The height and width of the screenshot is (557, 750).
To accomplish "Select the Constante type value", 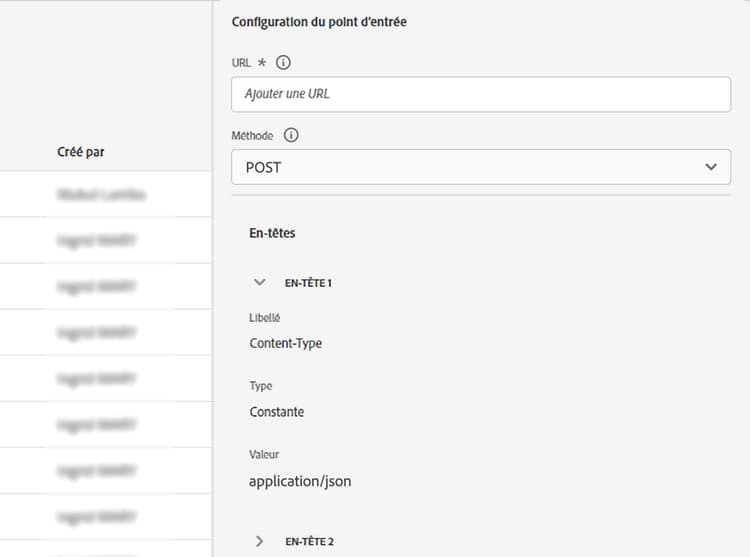I will tap(276, 411).
